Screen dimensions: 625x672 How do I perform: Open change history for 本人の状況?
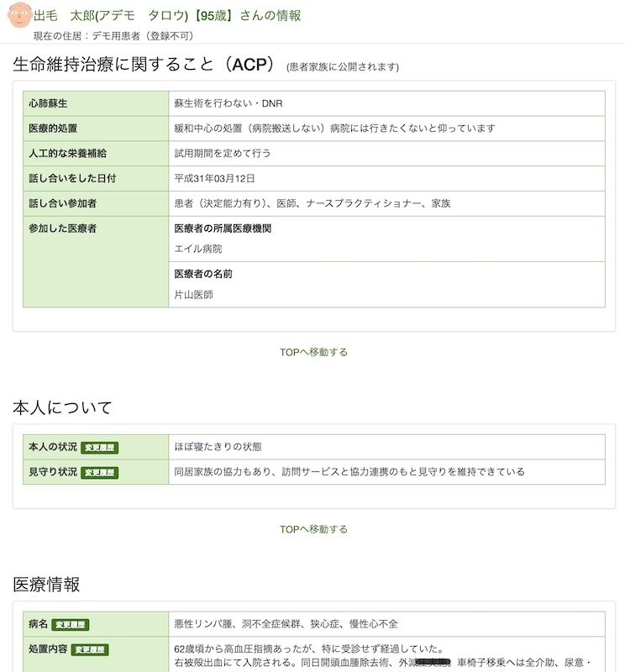[100, 448]
